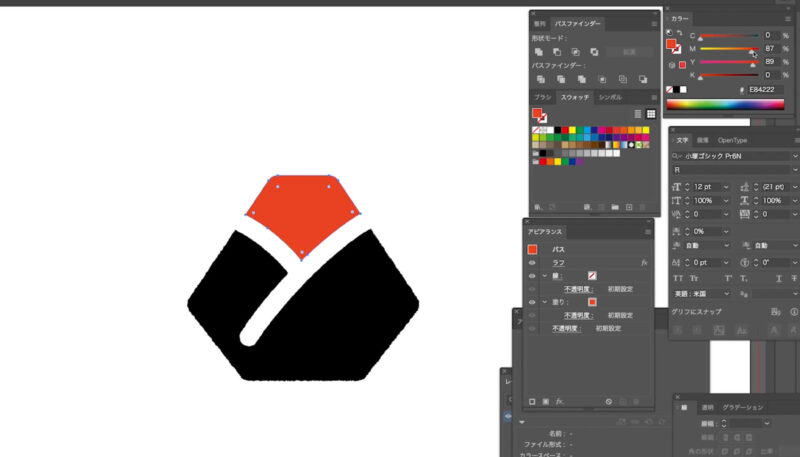The width and height of the screenshot is (800, 457).
Task: Switch Swatches panel to list view
Action: 638,114
